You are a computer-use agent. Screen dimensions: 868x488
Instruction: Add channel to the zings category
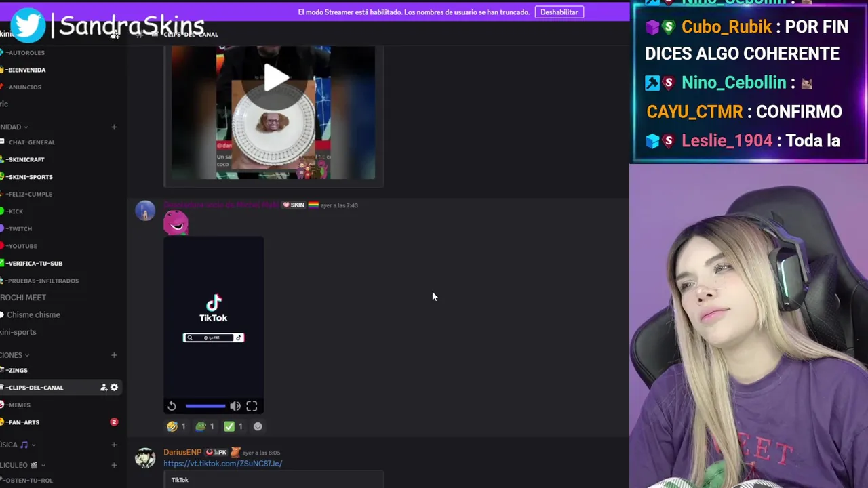114,355
